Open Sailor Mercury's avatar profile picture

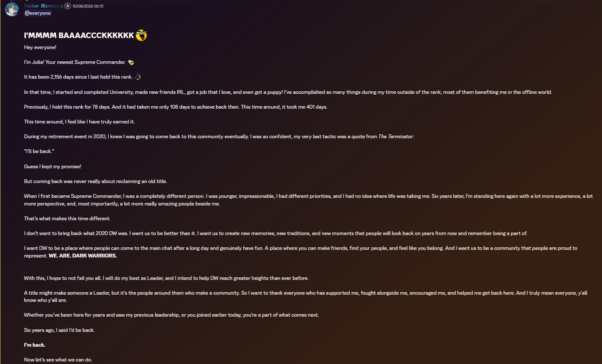pyautogui.click(x=12, y=9)
